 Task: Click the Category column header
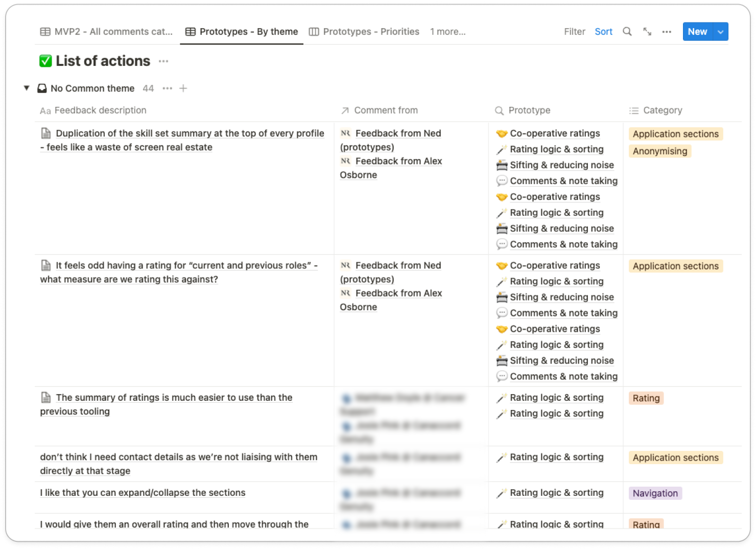point(655,110)
